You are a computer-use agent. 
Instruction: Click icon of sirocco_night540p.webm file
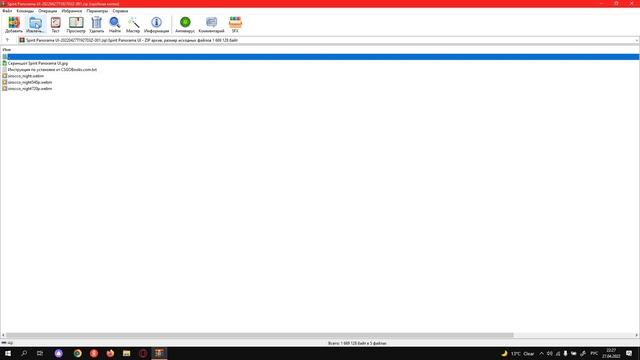(5, 82)
